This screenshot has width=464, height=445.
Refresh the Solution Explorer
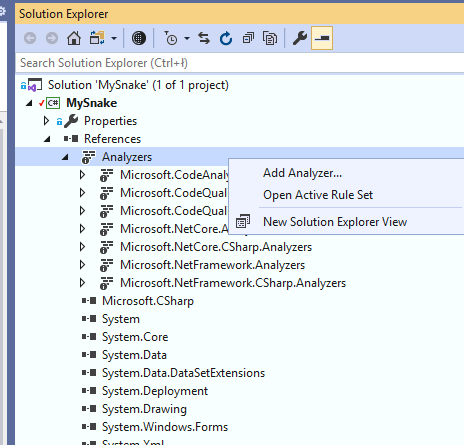click(x=226, y=38)
